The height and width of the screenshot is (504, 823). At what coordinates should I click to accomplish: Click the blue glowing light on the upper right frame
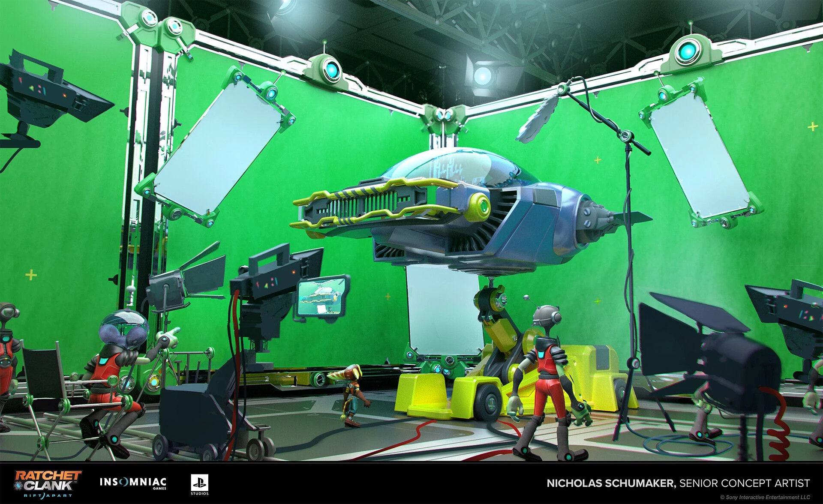point(687,51)
